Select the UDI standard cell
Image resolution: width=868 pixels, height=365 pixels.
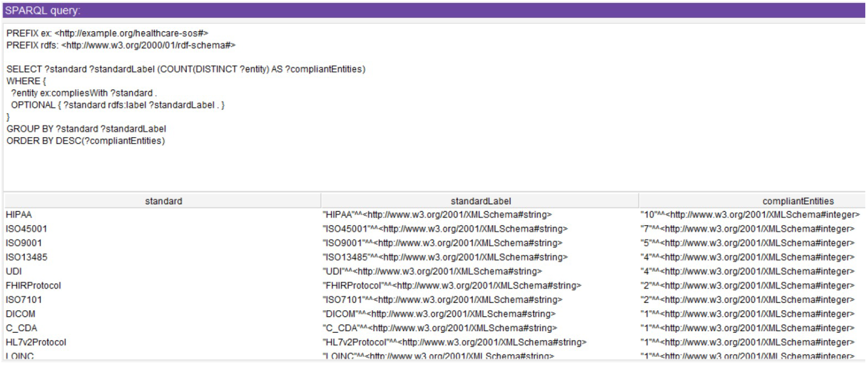point(14,271)
